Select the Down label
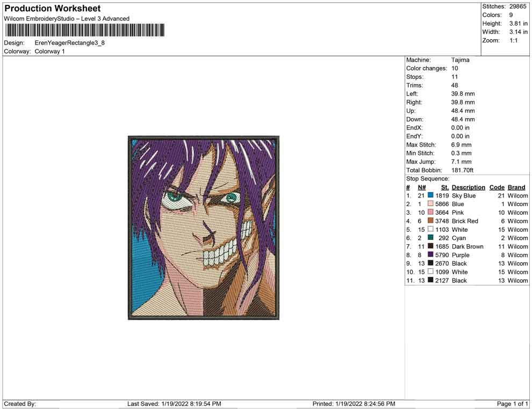532x409 pixels. (x=415, y=119)
